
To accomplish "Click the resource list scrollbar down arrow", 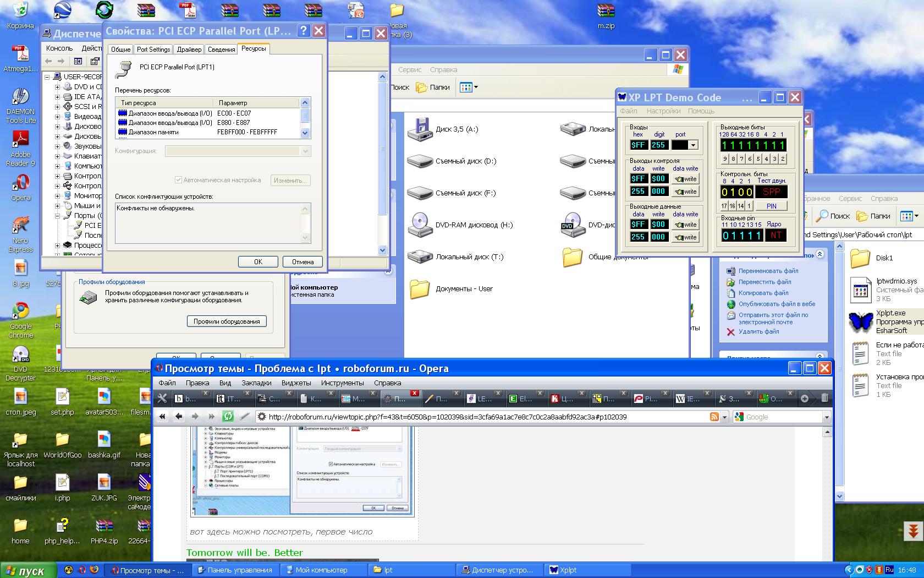I will [305, 133].
